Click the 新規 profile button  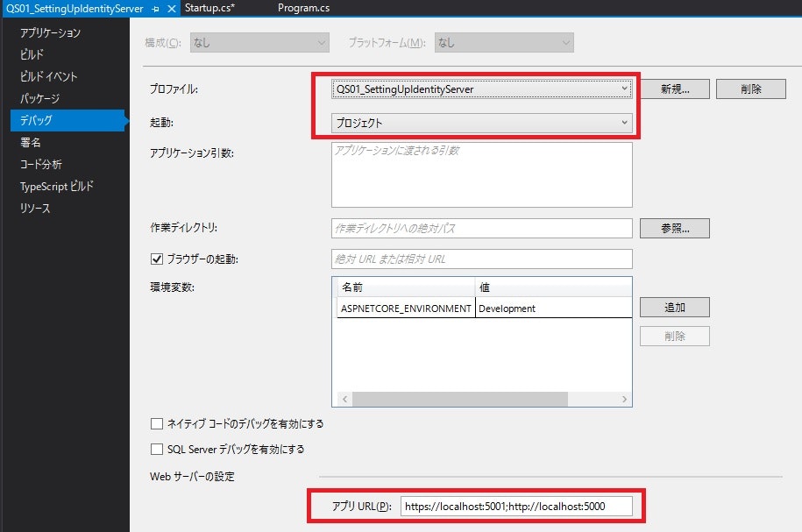[x=675, y=88]
